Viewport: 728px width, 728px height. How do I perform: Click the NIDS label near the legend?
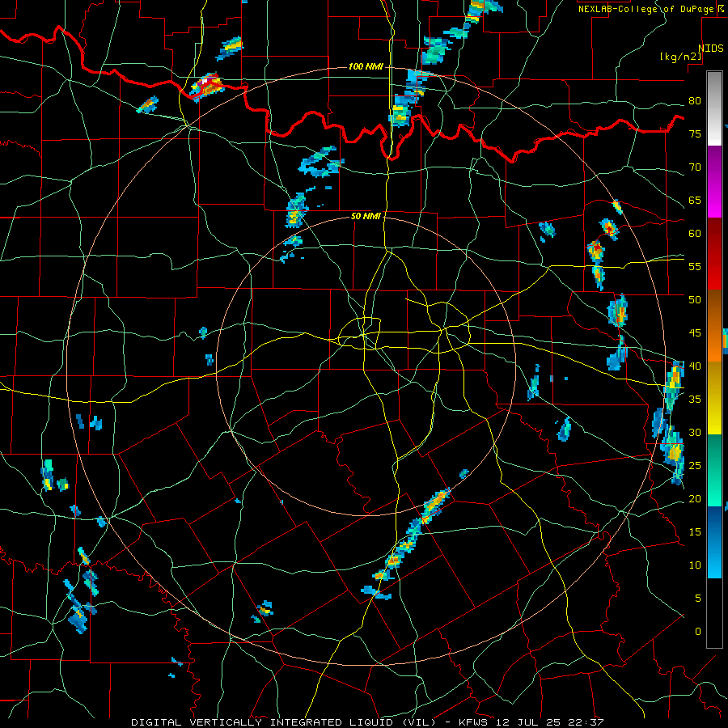point(711,49)
